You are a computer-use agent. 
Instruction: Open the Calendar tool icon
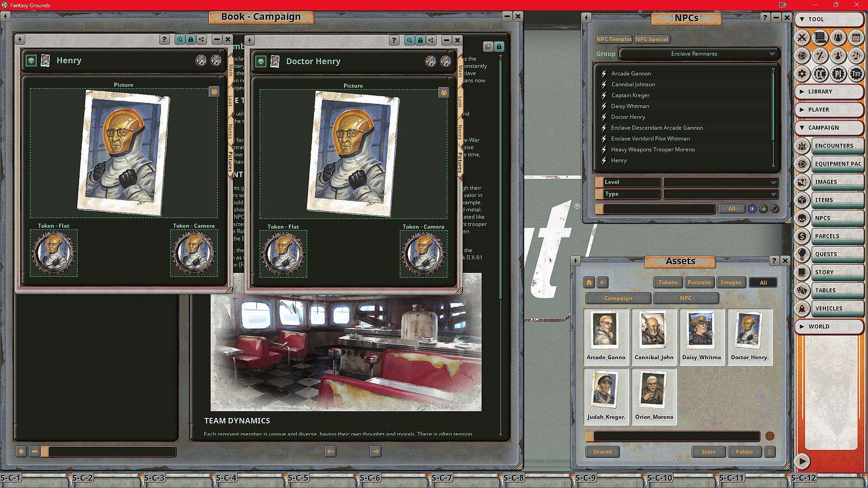(856, 38)
